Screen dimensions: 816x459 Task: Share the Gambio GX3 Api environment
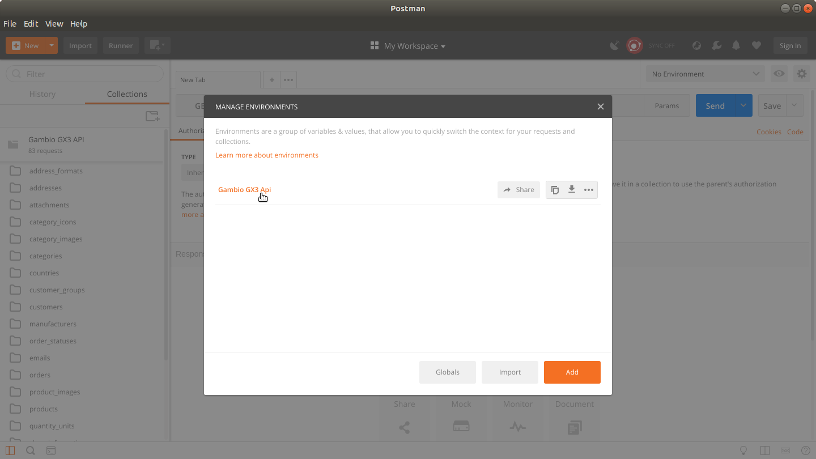click(x=519, y=189)
